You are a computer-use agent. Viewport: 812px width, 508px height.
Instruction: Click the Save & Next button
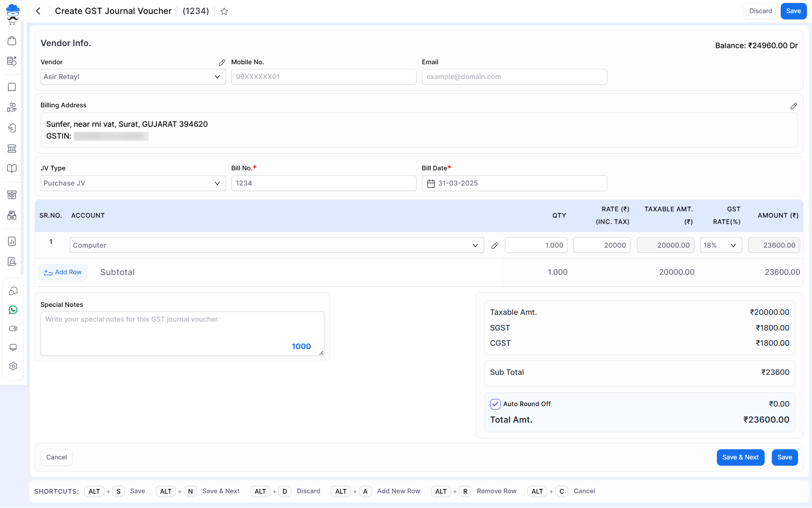(741, 457)
